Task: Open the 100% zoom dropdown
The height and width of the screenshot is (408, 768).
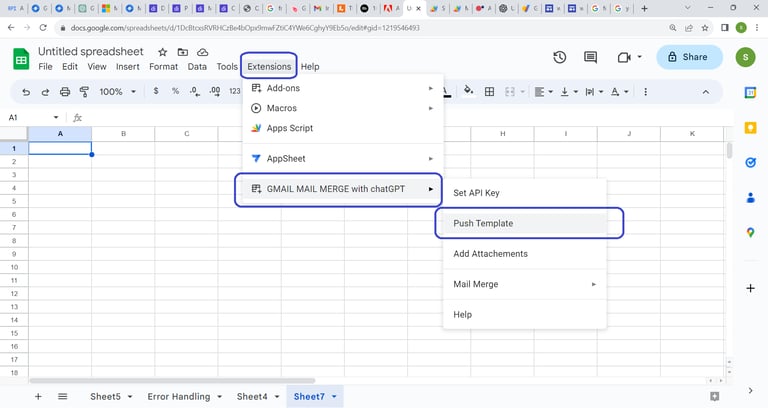Action: point(118,92)
